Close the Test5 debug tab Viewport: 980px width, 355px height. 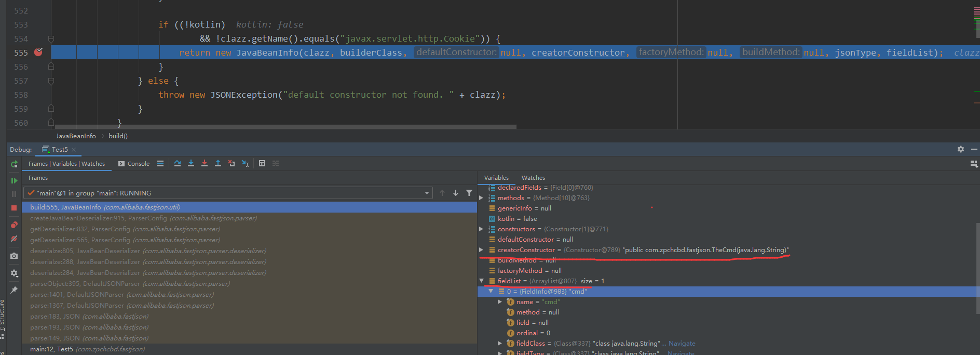[74, 150]
